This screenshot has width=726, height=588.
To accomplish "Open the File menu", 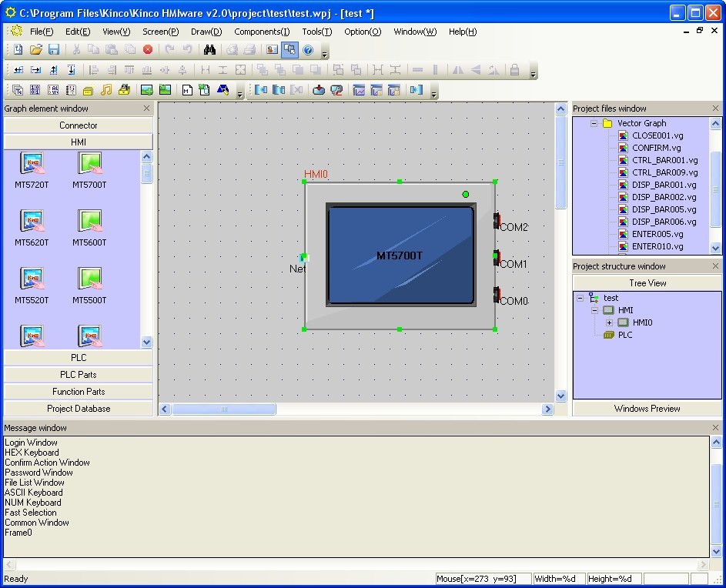I will (42, 32).
